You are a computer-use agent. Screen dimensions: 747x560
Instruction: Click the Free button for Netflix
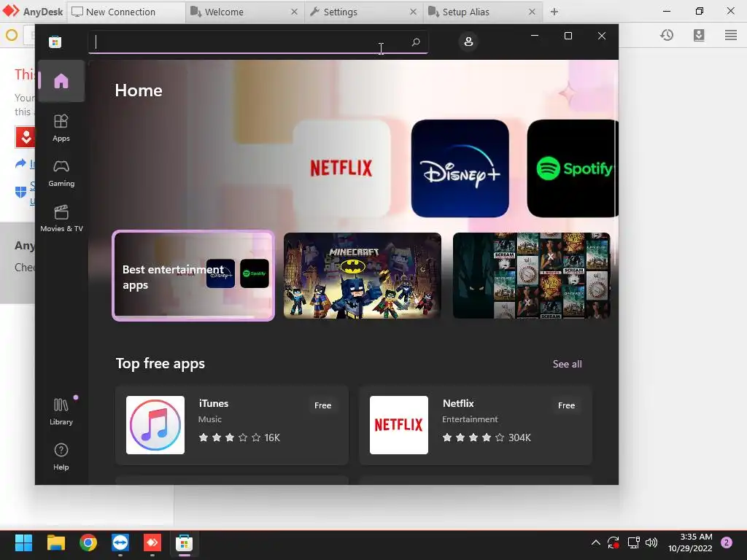[x=566, y=405]
